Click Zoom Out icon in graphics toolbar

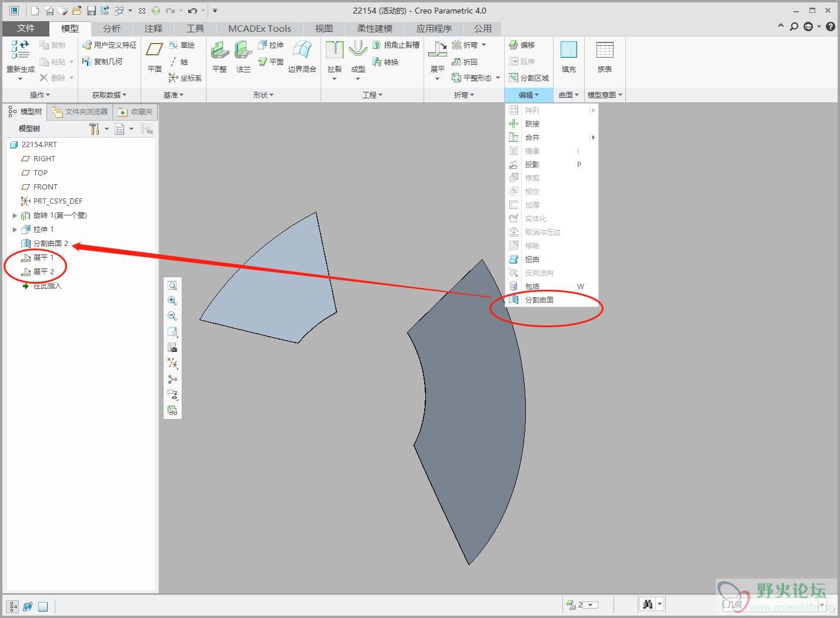point(172,316)
